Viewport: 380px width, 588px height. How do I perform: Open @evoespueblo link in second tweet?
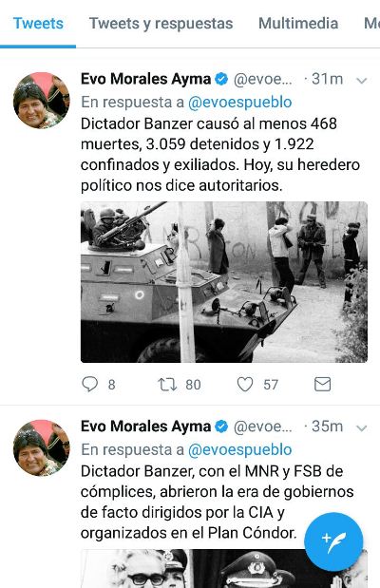click(239, 449)
